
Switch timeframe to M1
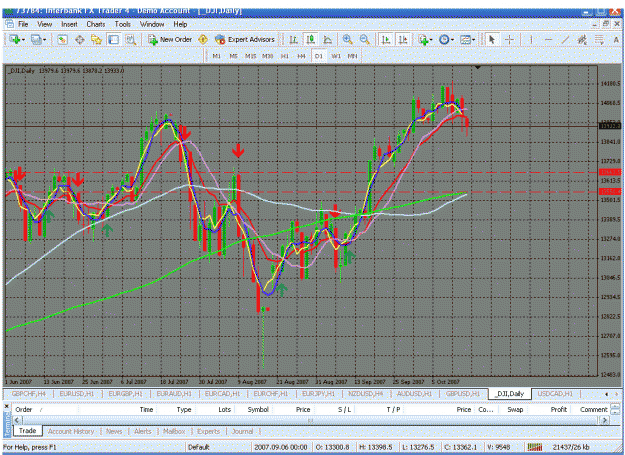coord(216,56)
